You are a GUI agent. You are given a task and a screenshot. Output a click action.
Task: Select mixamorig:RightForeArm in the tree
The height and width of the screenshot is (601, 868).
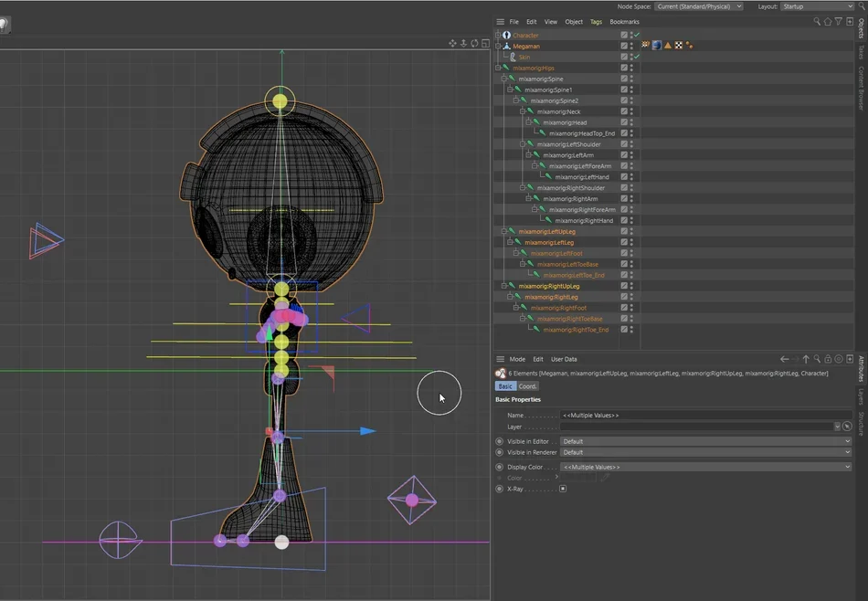(x=582, y=210)
